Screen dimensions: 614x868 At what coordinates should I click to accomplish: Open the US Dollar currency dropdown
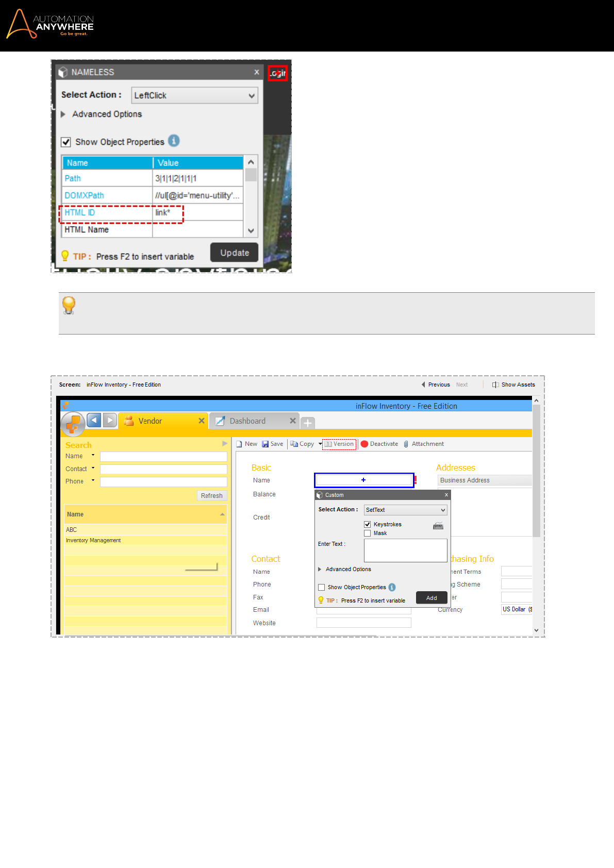(x=517, y=609)
